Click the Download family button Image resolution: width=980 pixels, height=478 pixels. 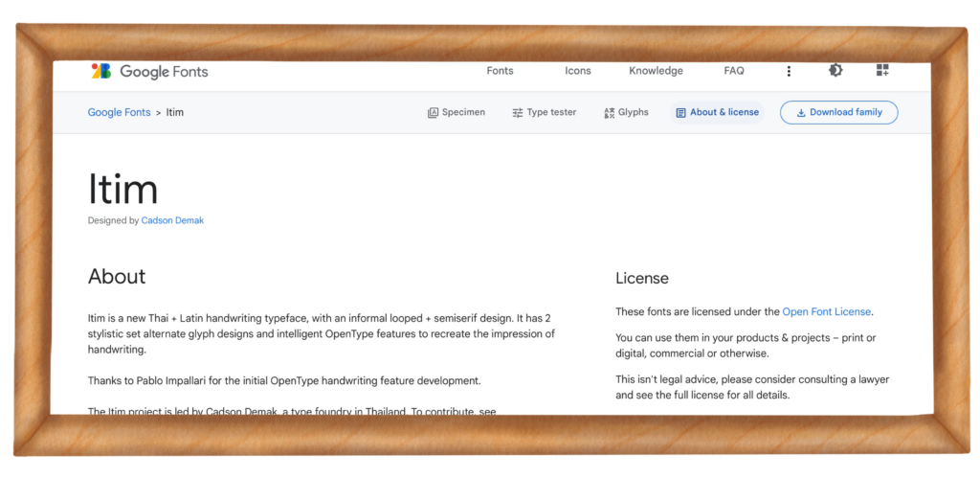tap(838, 112)
